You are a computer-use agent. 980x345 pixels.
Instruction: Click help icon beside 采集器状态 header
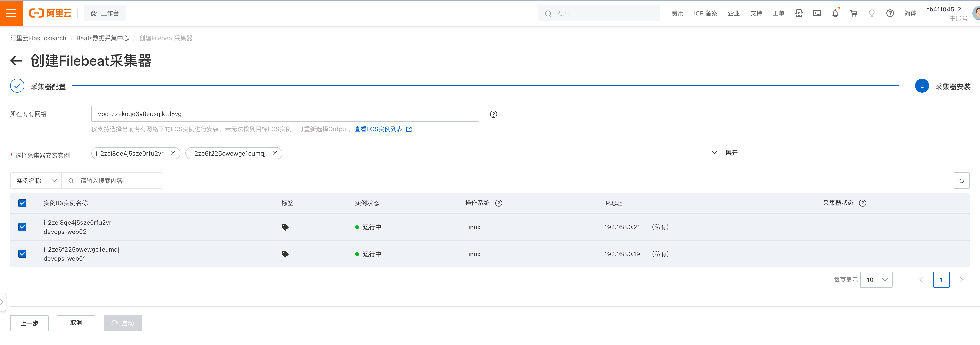tap(863, 203)
